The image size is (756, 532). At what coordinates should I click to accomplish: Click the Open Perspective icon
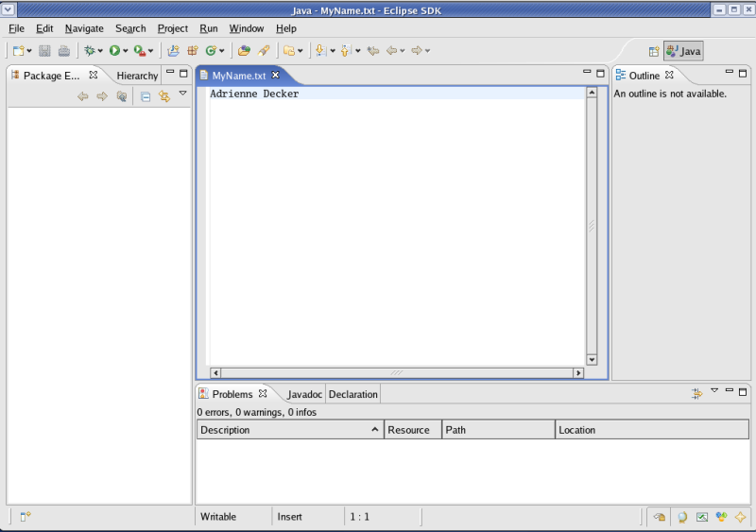point(654,51)
